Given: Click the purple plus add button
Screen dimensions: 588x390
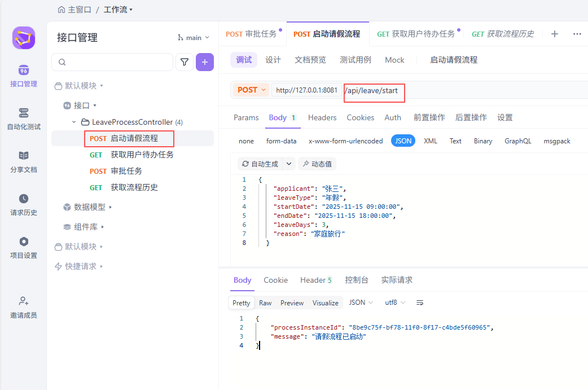Looking at the screenshot, I should 204,62.
